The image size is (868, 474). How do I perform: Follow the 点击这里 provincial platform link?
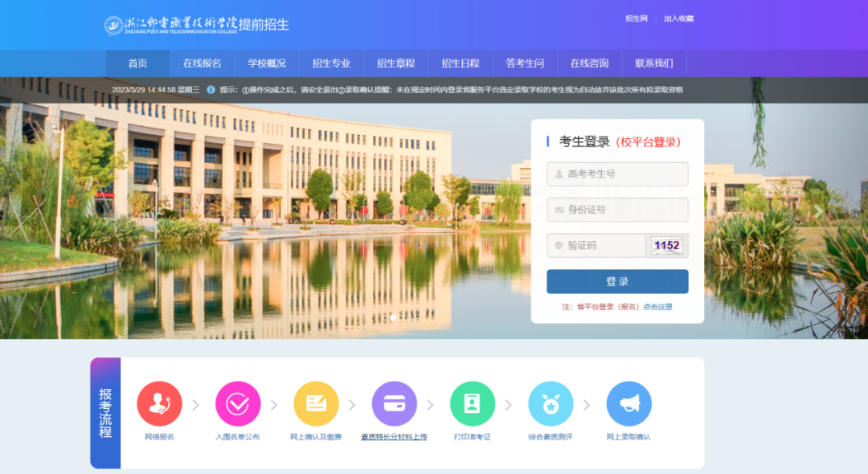pyautogui.click(x=657, y=307)
